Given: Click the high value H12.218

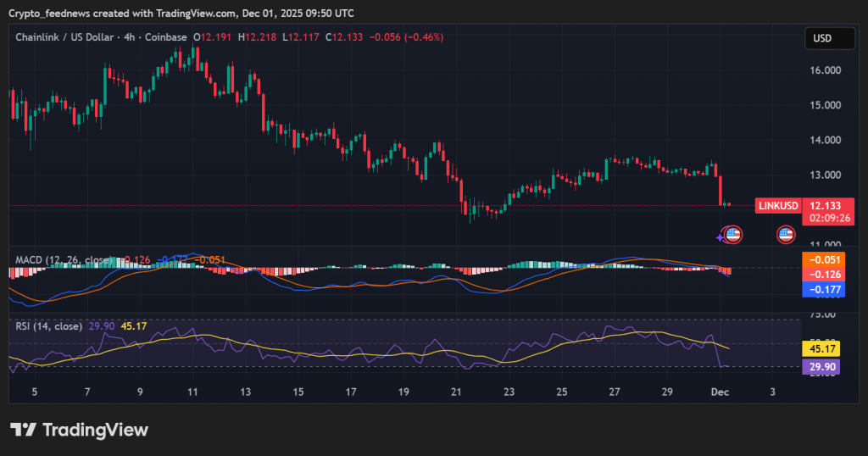Looking at the screenshot, I should click(257, 37).
